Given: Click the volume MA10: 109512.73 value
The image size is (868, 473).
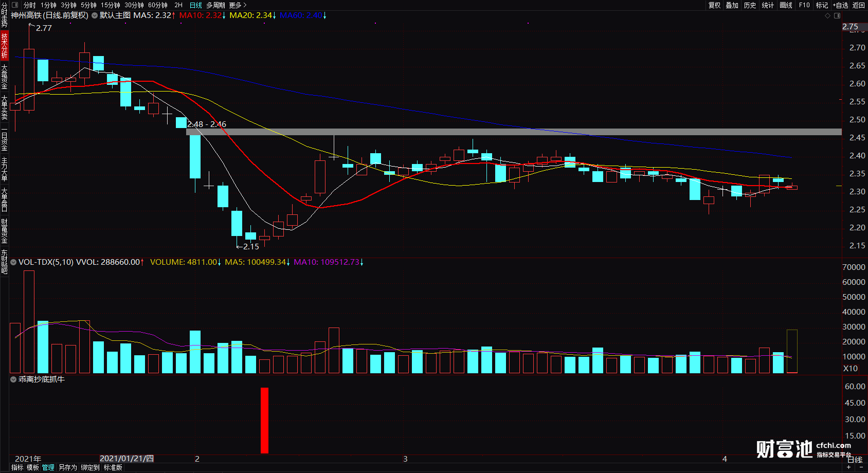Looking at the screenshot, I should point(329,262).
